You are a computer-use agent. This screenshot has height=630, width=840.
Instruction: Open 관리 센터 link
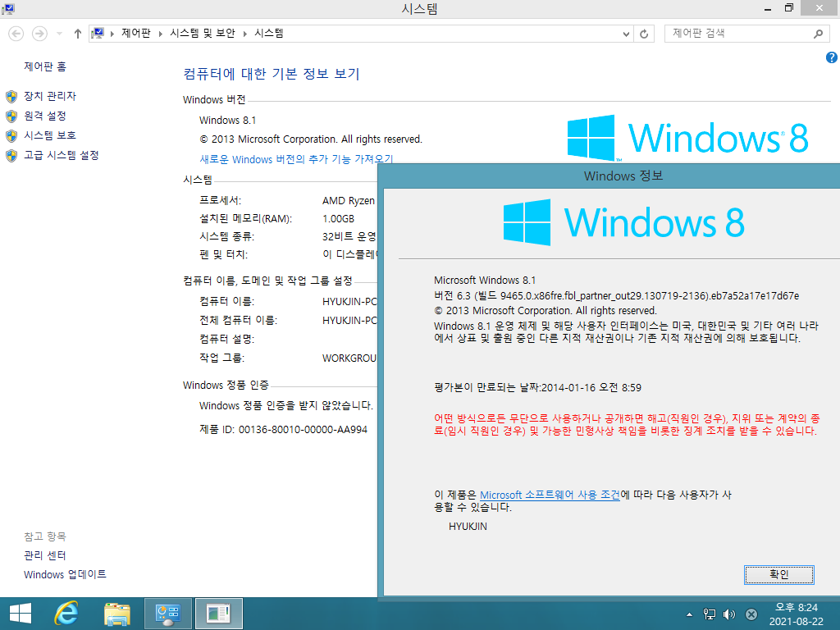tap(45, 555)
